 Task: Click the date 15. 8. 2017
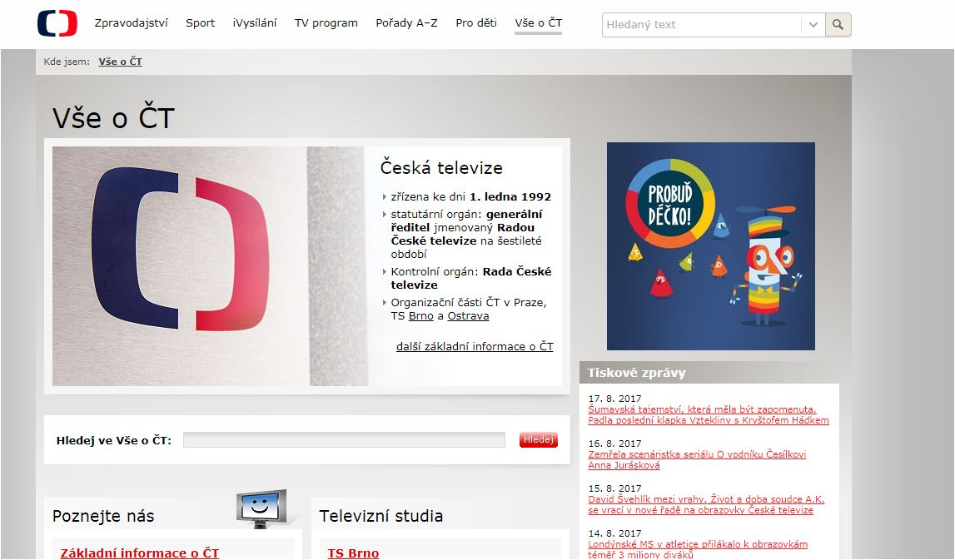[614, 488]
